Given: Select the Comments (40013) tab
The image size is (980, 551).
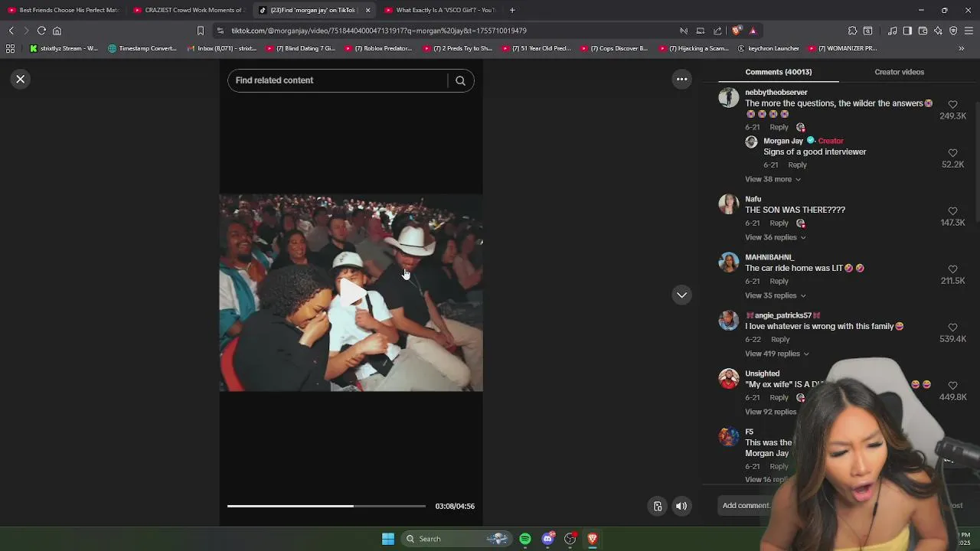Looking at the screenshot, I should click(778, 72).
